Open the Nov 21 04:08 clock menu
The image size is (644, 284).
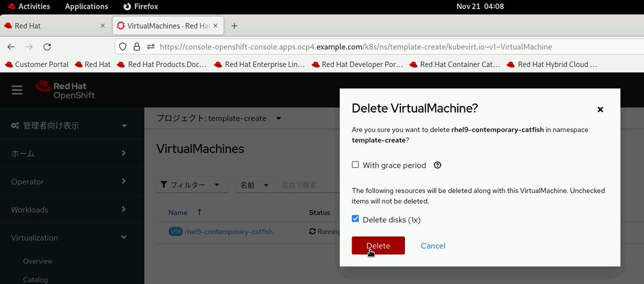480,6
